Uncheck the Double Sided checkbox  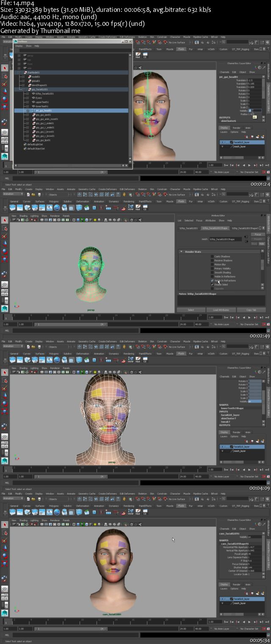(x=212, y=285)
